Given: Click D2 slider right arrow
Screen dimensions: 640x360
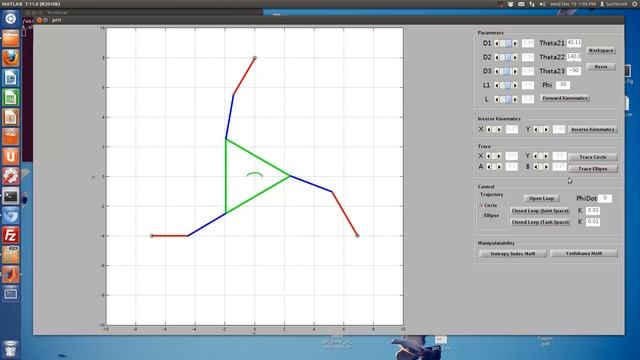Looking at the screenshot, I should tap(515, 58).
